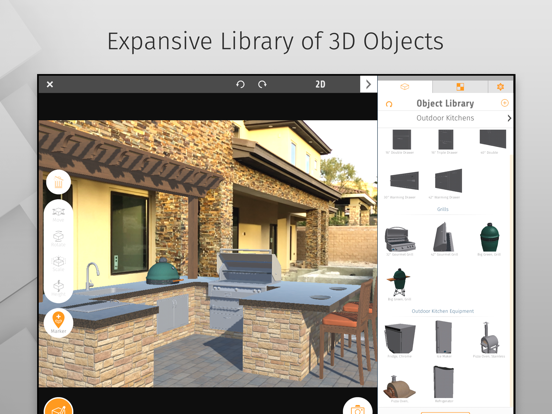This screenshot has width=552, height=414.
Task: Open the checkered materials tab
Action: click(x=460, y=87)
